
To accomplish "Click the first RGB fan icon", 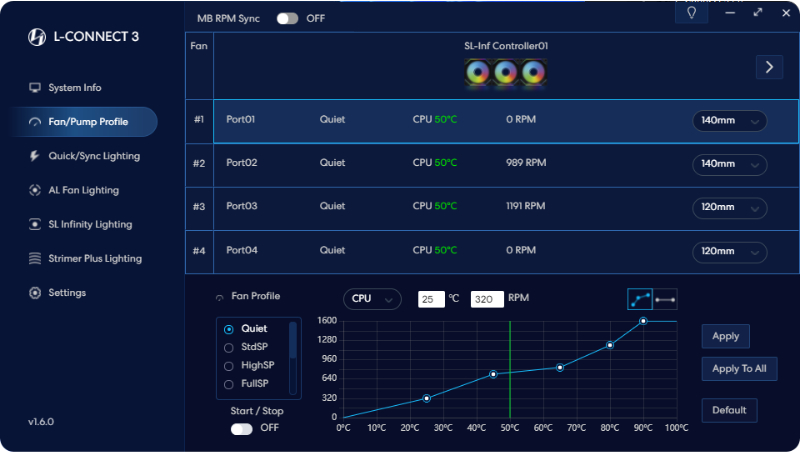I will 478,72.
